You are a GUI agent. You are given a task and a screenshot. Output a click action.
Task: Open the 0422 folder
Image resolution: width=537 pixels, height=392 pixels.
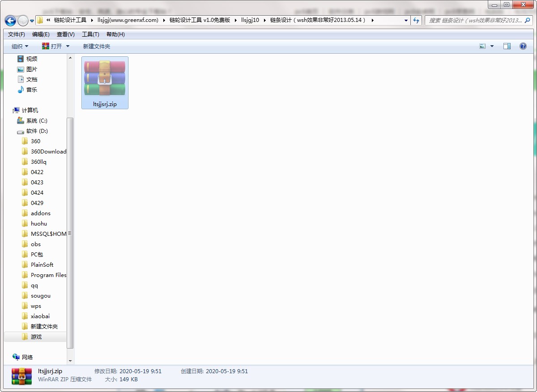tap(33, 172)
